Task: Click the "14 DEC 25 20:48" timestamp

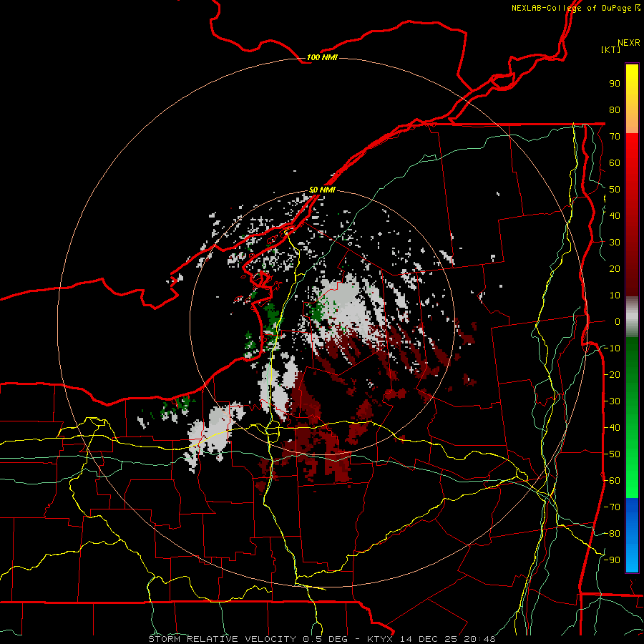Action: (x=448, y=639)
